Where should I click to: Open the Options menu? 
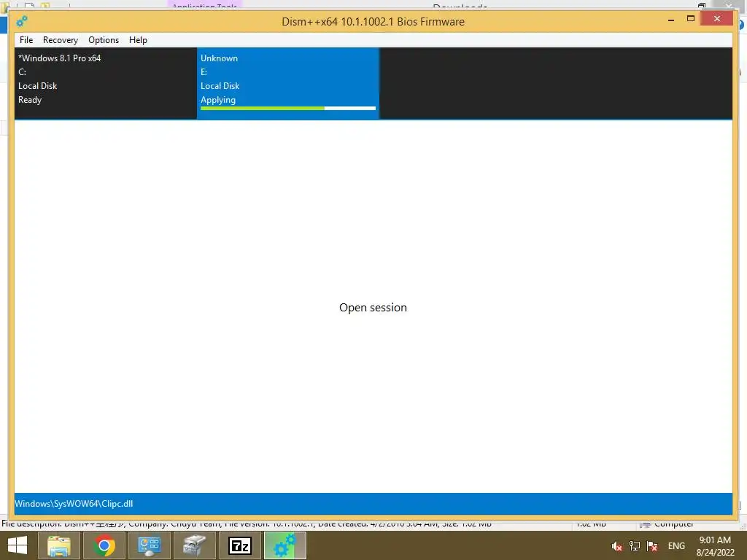104,40
